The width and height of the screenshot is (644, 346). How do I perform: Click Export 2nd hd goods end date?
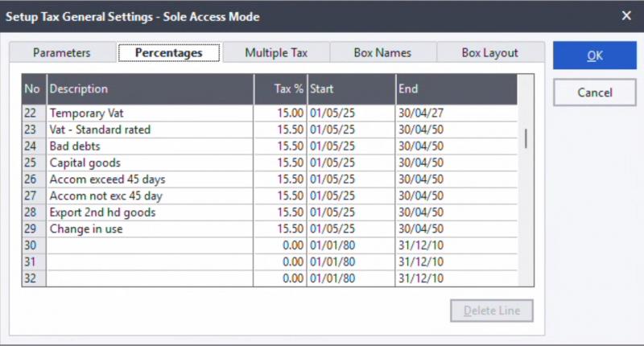[455, 212]
